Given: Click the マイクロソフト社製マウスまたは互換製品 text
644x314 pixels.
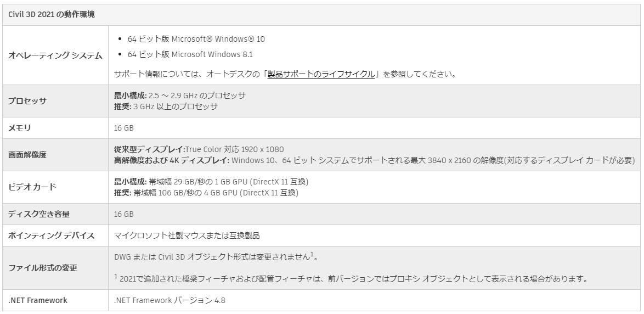Looking at the screenshot, I should click(187, 235).
